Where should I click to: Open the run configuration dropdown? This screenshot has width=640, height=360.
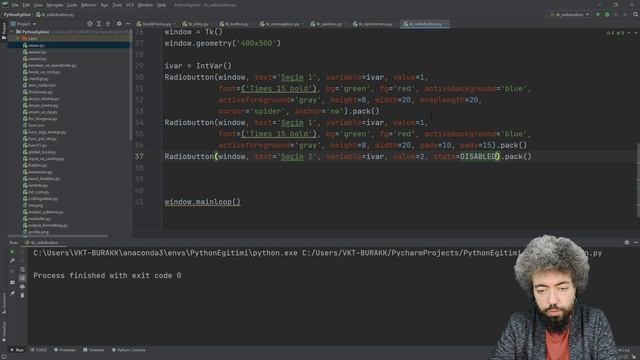click(569, 15)
